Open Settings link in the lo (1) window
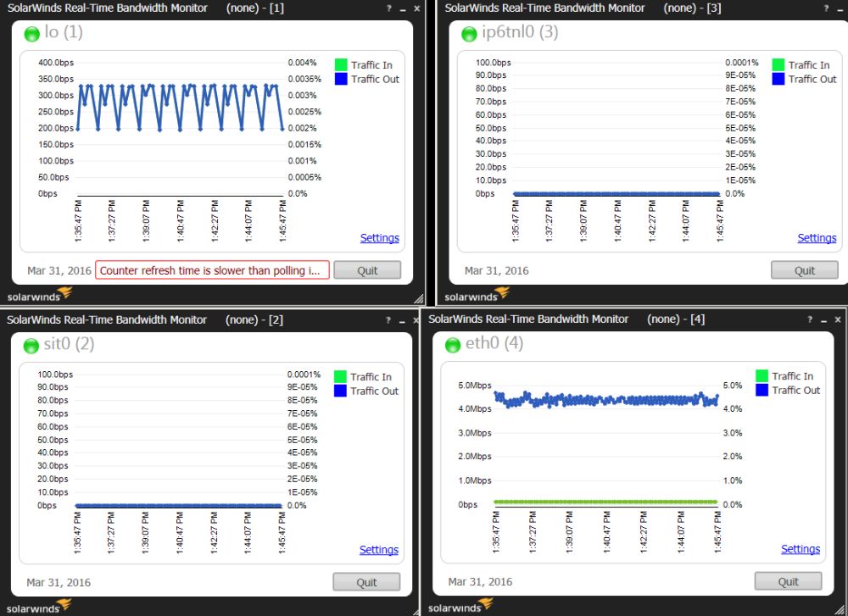Image resolution: width=848 pixels, height=616 pixels. tap(380, 238)
